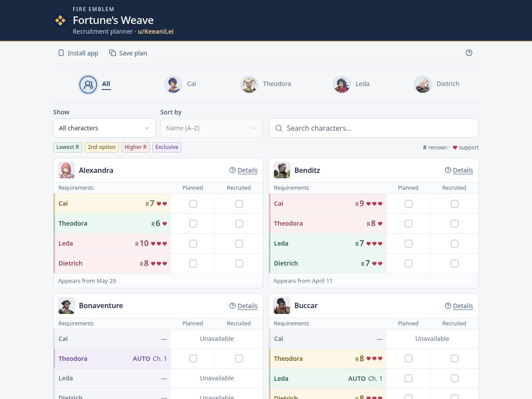This screenshot has height=399, width=532.
Task: Click Bonaventure's character portrait
Action: coord(66,306)
